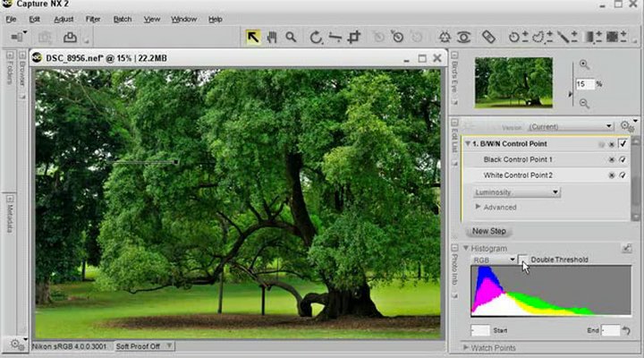644x358 pixels.
Task: Select the Zoom magnifier tool
Action: (291, 38)
